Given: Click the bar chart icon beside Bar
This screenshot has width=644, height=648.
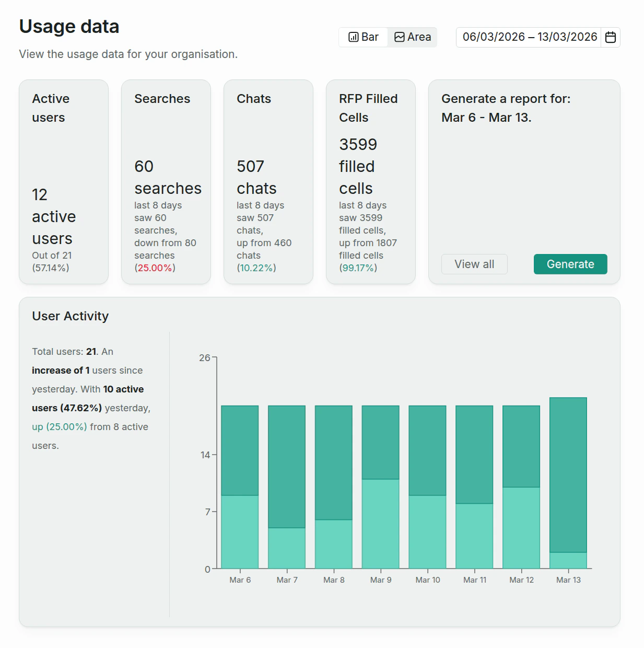Looking at the screenshot, I should tap(354, 37).
